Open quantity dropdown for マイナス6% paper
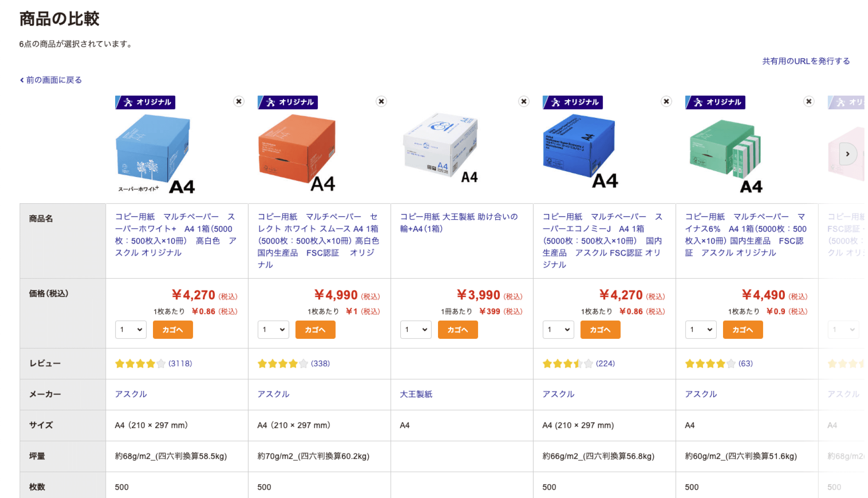Screen dimensions: 868x498 [701, 329]
